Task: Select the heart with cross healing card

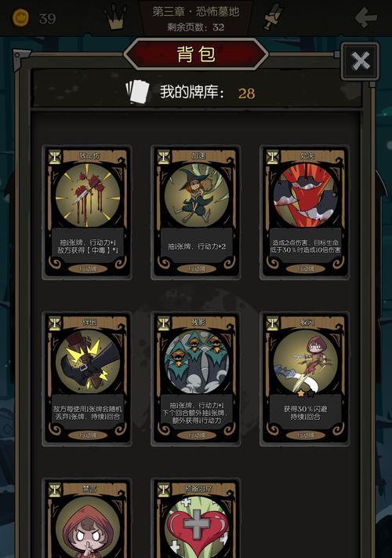Action: tap(196, 518)
